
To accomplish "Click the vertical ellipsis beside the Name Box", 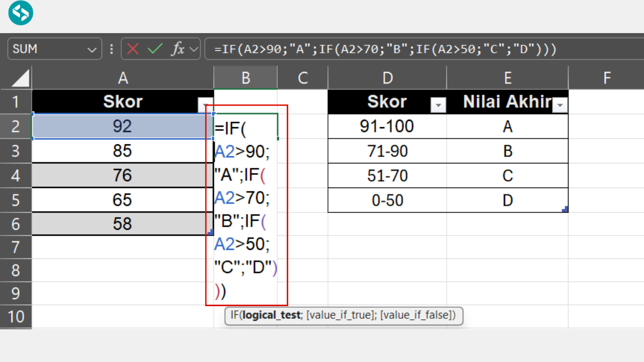I will click(x=111, y=48).
